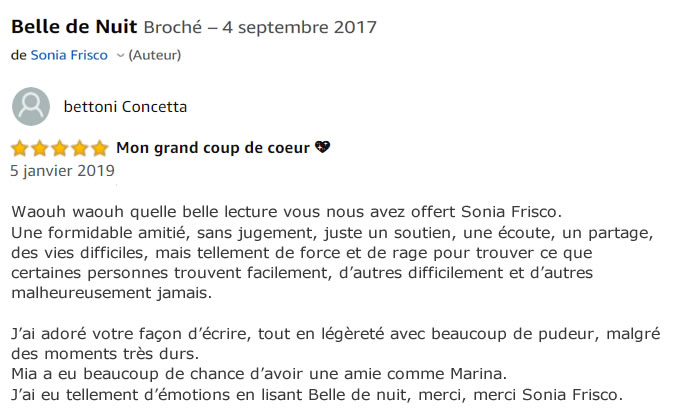The height and width of the screenshot is (420, 700).
Task: Click the reviewer profile avatar icon
Action: click(x=31, y=106)
